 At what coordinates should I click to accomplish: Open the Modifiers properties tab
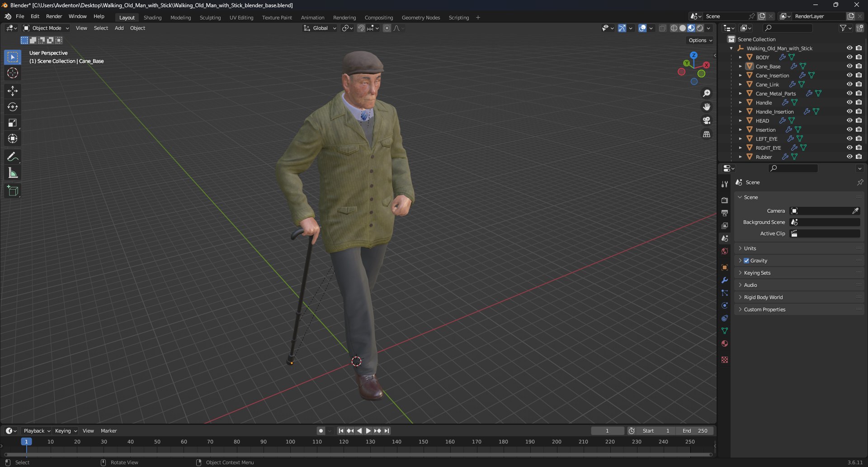[725, 280]
